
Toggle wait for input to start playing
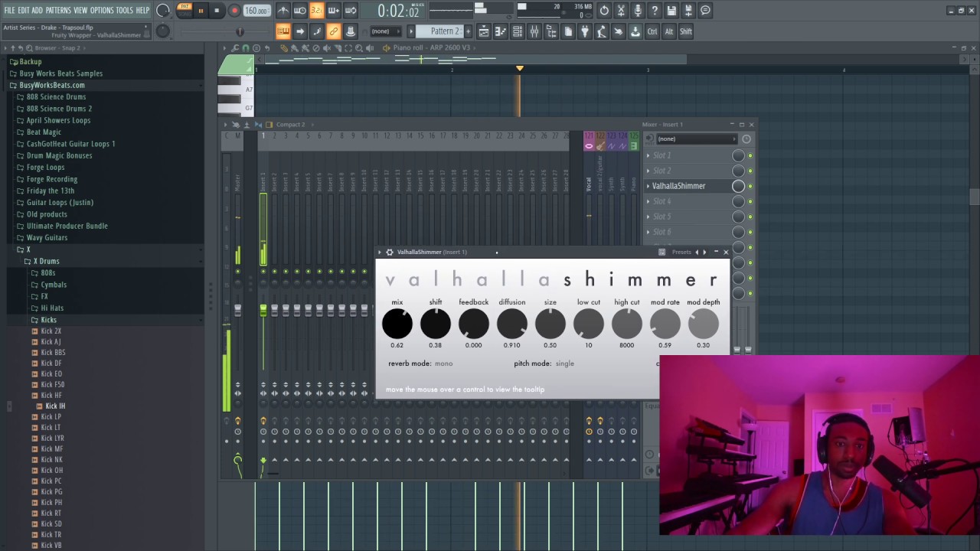click(x=300, y=11)
